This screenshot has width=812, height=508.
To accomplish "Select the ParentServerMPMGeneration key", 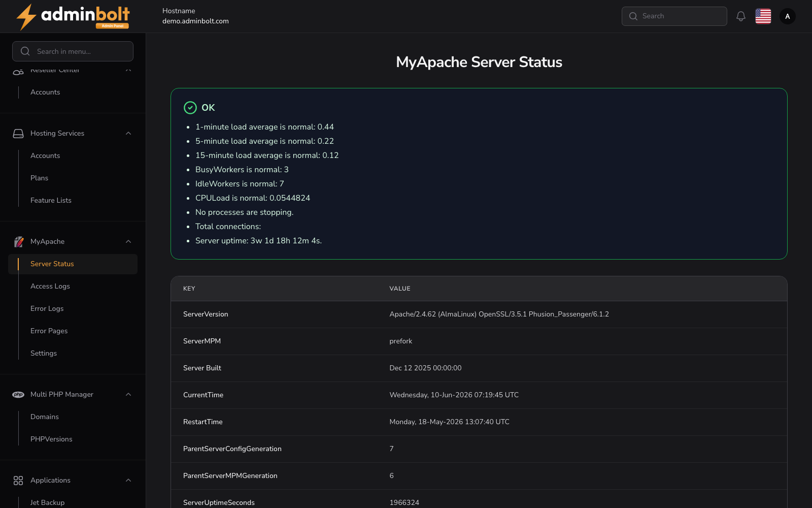I will pos(230,476).
